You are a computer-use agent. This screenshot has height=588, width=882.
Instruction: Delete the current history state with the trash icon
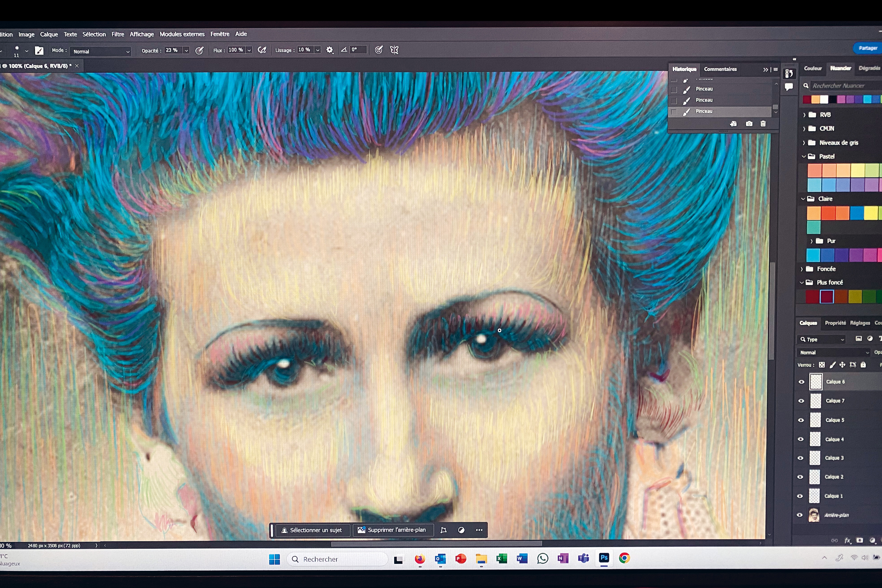(x=763, y=124)
